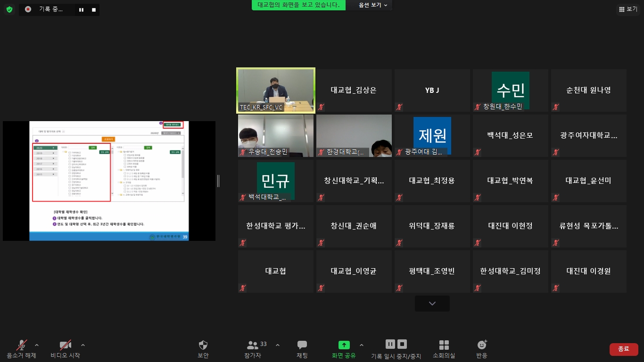Image resolution: width=644 pixels, height=362 pixels.
Task: Open the 옵션 보기 dropdown
Action: tap(373, 5)
